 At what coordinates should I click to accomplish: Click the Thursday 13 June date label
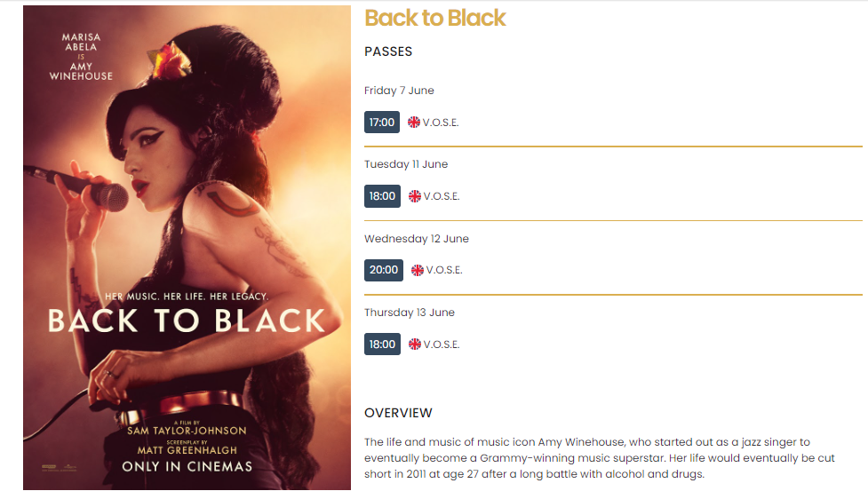click(410, 313)
